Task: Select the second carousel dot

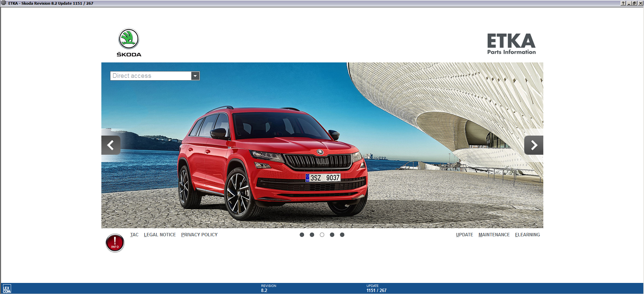Action: point(312,235)
